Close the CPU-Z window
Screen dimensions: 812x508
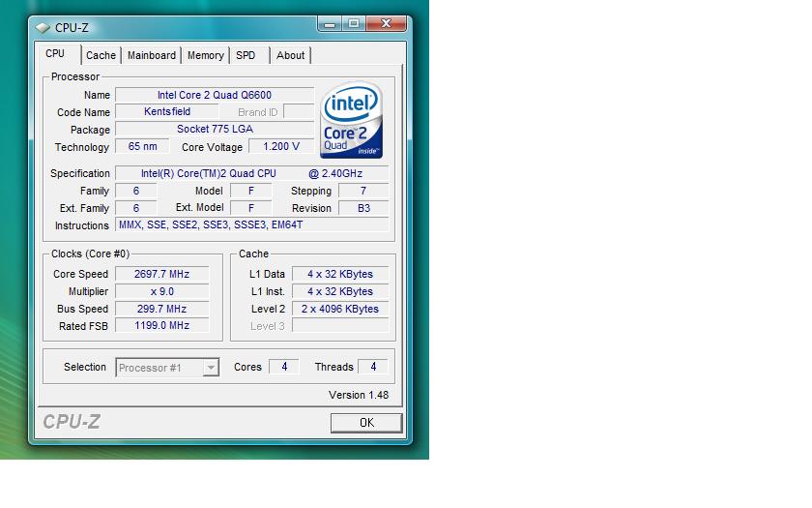387,24
